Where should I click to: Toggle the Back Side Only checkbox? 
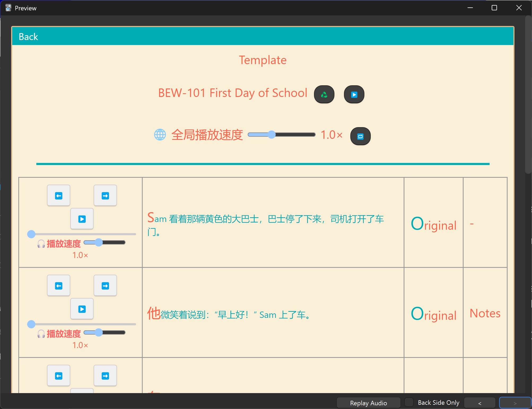(409, 402)
